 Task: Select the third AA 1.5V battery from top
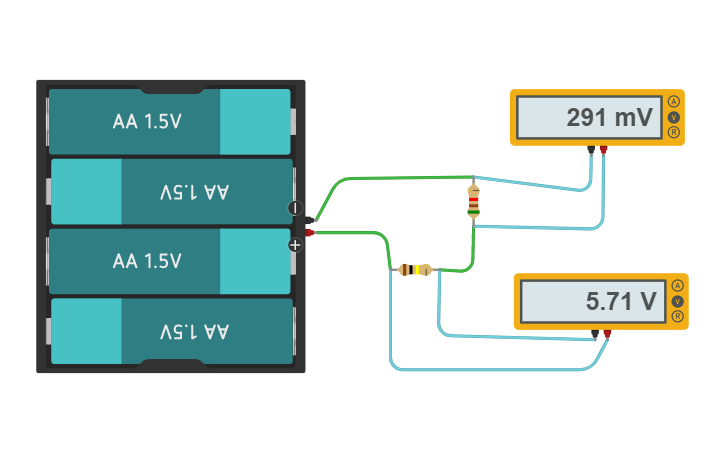point(170,261)
